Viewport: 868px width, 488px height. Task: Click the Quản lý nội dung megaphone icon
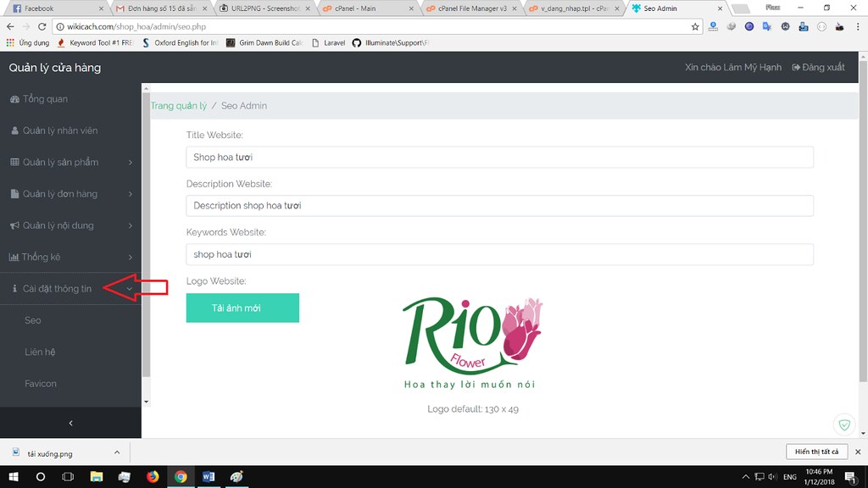pos(14,225)
